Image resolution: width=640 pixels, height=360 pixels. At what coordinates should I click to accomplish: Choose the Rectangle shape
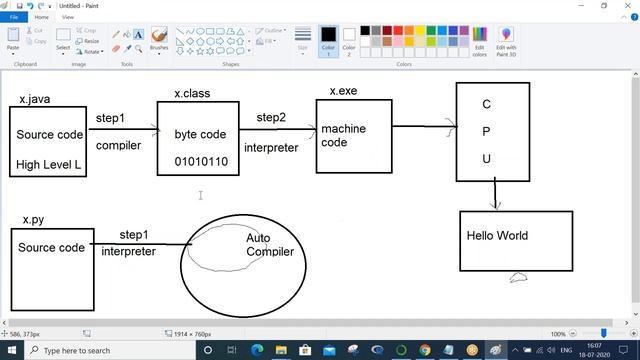pyautogui.click(x=210, y=31)
